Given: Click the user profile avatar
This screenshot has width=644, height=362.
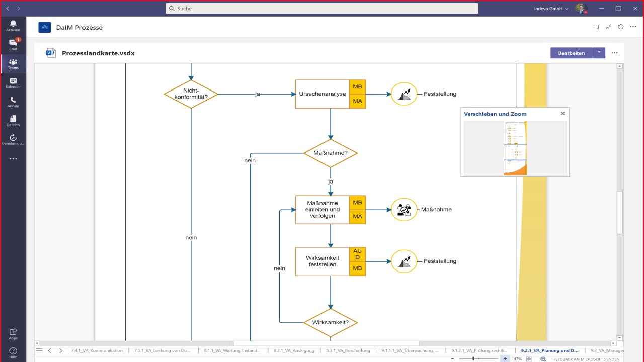Looking at the screenshot, I should pos(581,9).
